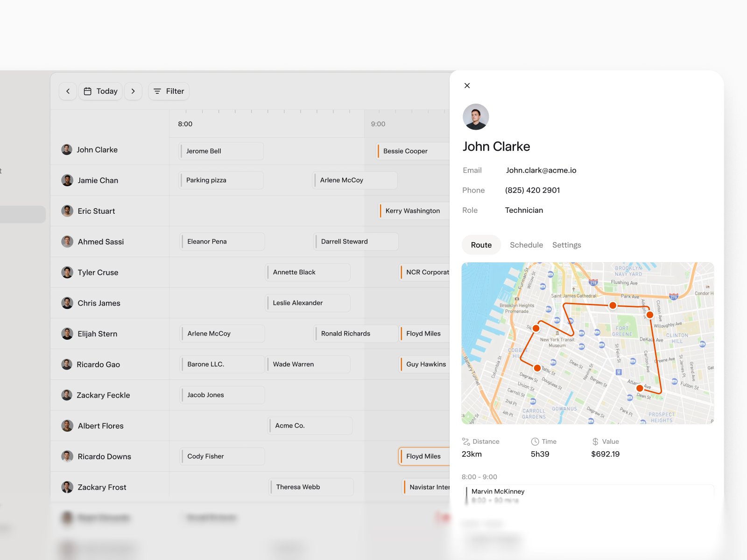The height and width of the screenshot is (560, 747).
Task: Select the Eric Stuart row name
Action: coord(96,211)
